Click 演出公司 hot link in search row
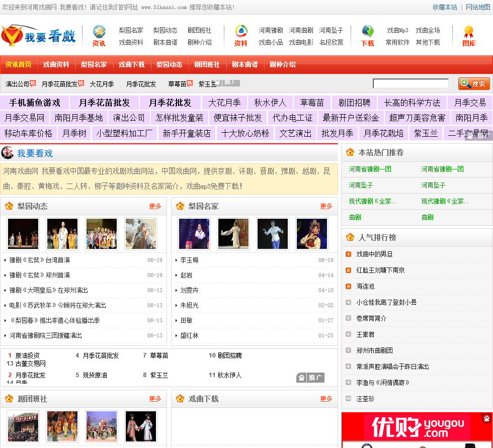 pyautogui.click(x=17, y=84)
